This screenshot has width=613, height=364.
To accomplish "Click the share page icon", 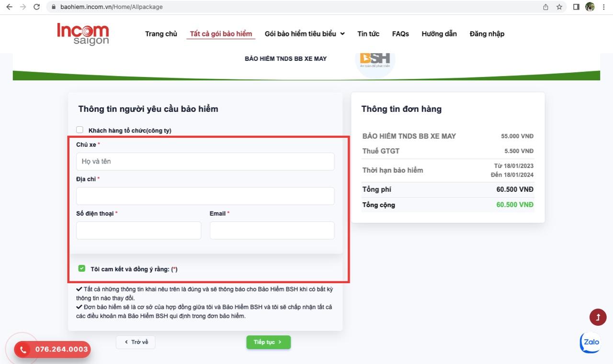I will click(545, 7).
